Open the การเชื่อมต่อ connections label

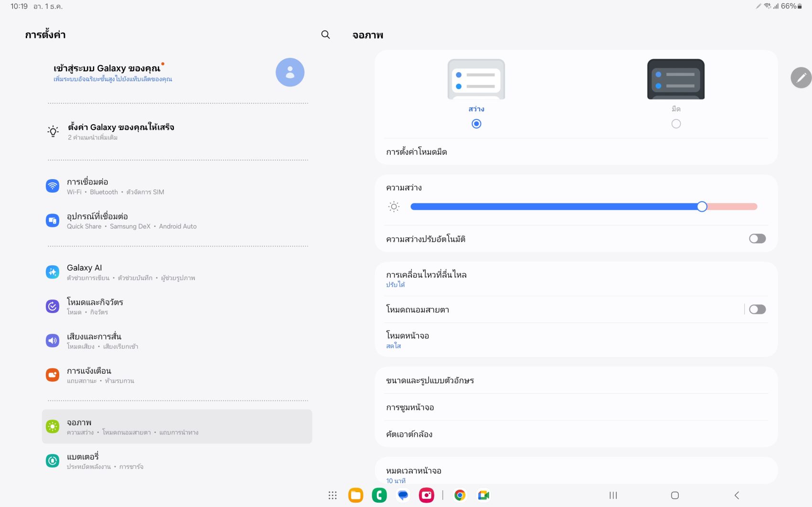[87, 182]
